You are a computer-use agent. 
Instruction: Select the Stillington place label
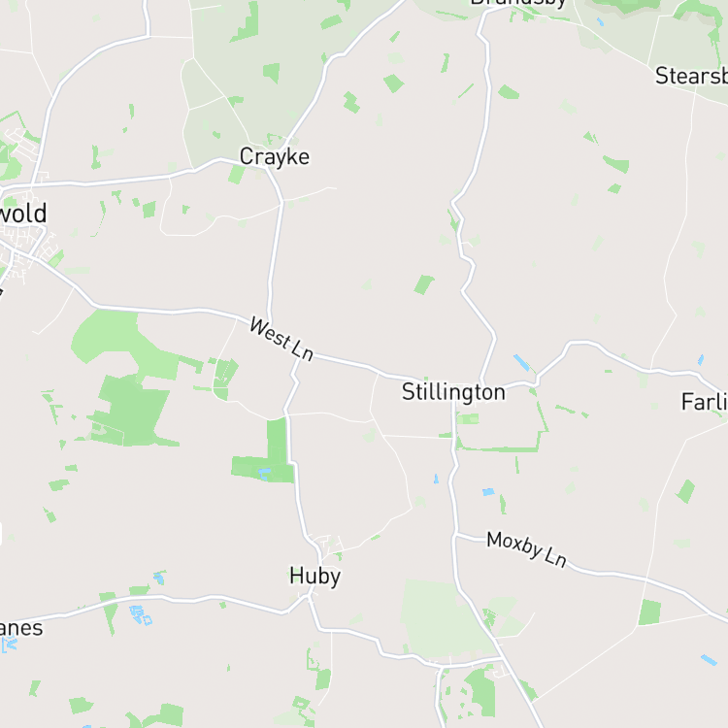pyautogui.click(x=453, y=392)
